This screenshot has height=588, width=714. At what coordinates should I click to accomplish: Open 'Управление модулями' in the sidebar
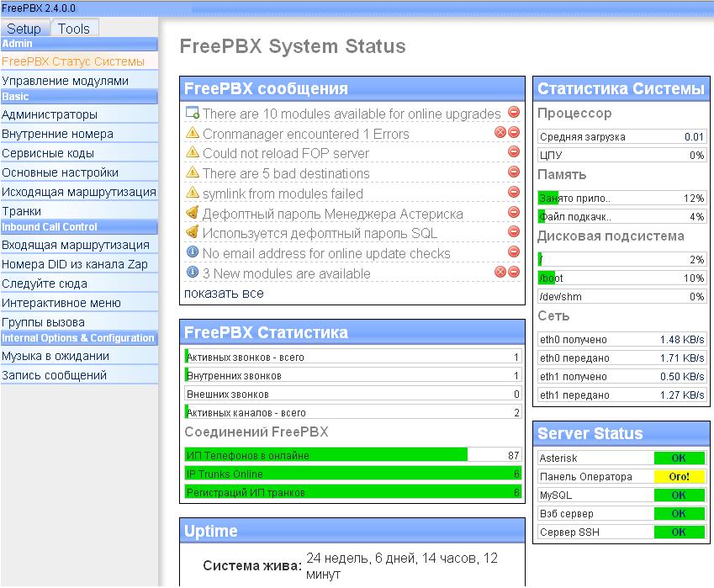(79, 81)
